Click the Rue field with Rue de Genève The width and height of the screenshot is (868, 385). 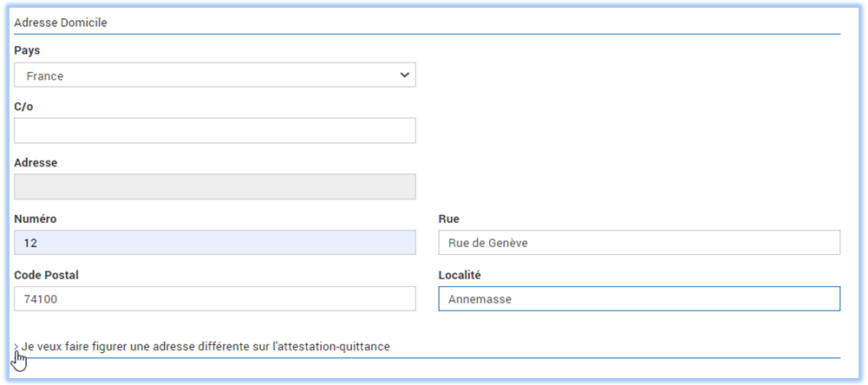[x=639, y=243]
